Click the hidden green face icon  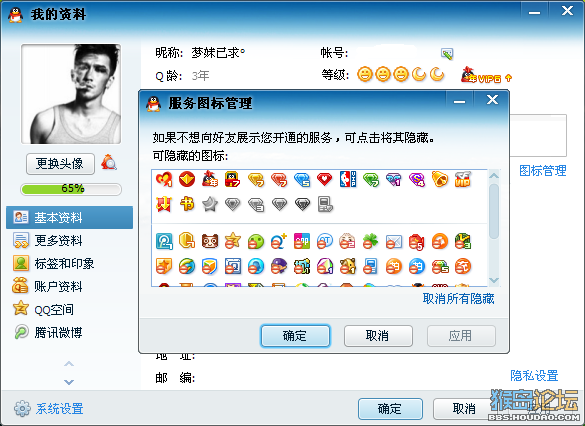(256, 241)
